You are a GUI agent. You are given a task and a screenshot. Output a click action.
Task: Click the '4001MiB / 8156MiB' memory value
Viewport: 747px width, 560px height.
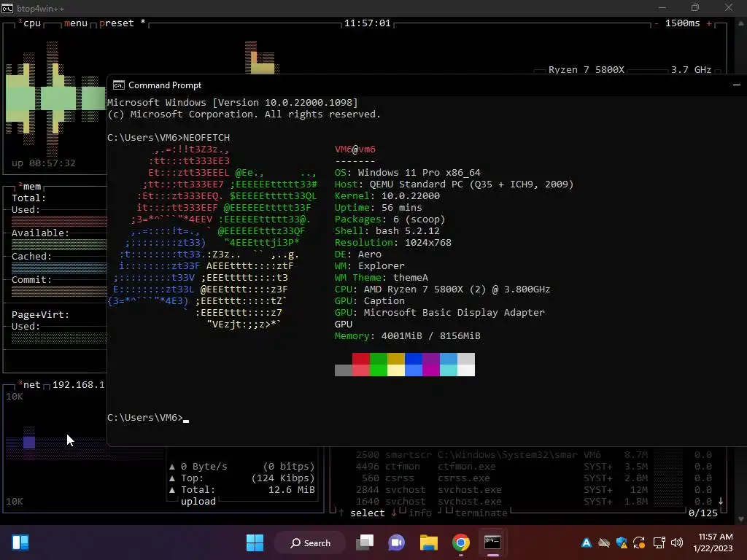pos(430,335)
